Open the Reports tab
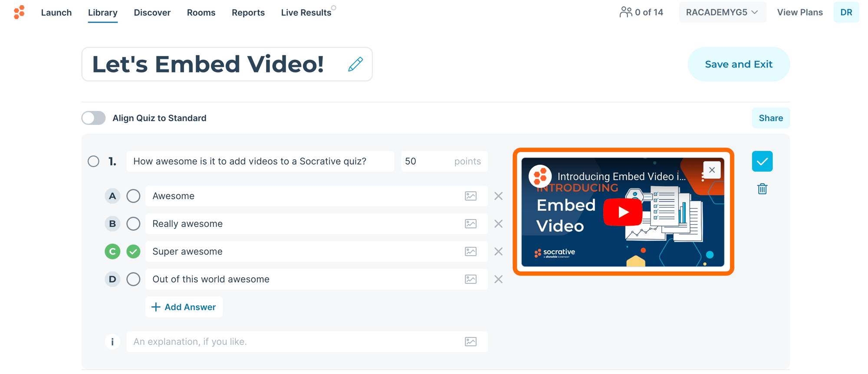The width and height of the screenshot is (868, 374). tap(248, 13)
